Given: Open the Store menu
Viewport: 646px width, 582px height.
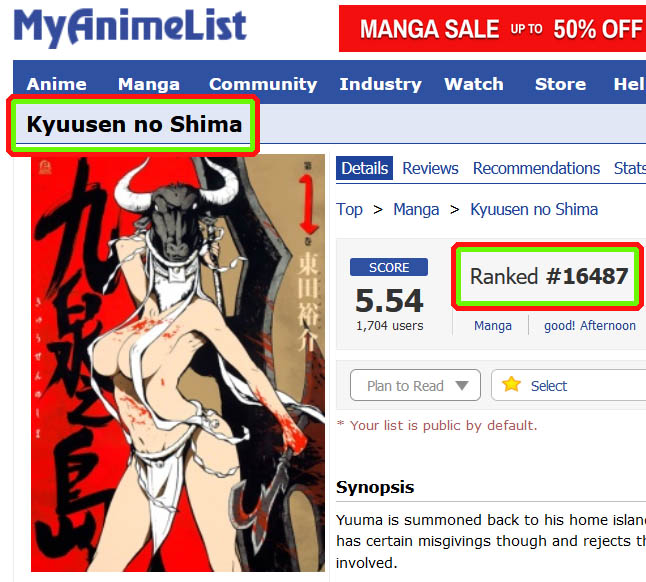Looking at the screenshot, I should 560,84.
